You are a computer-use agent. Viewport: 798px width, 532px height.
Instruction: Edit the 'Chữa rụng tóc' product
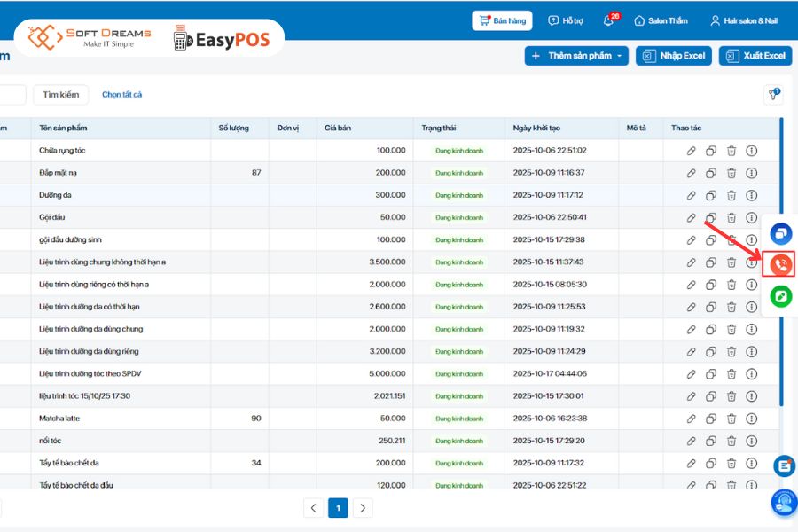(x=692, y=151)
